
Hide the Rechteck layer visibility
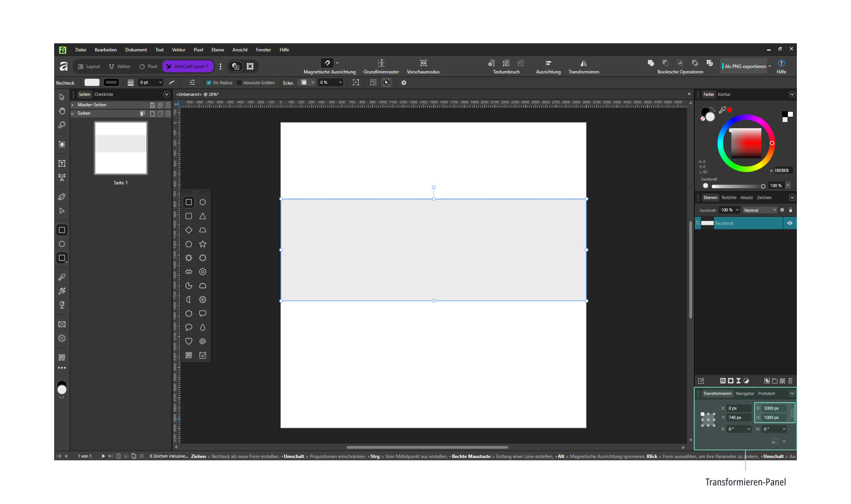pyautogui.click(x=790, y=223)
